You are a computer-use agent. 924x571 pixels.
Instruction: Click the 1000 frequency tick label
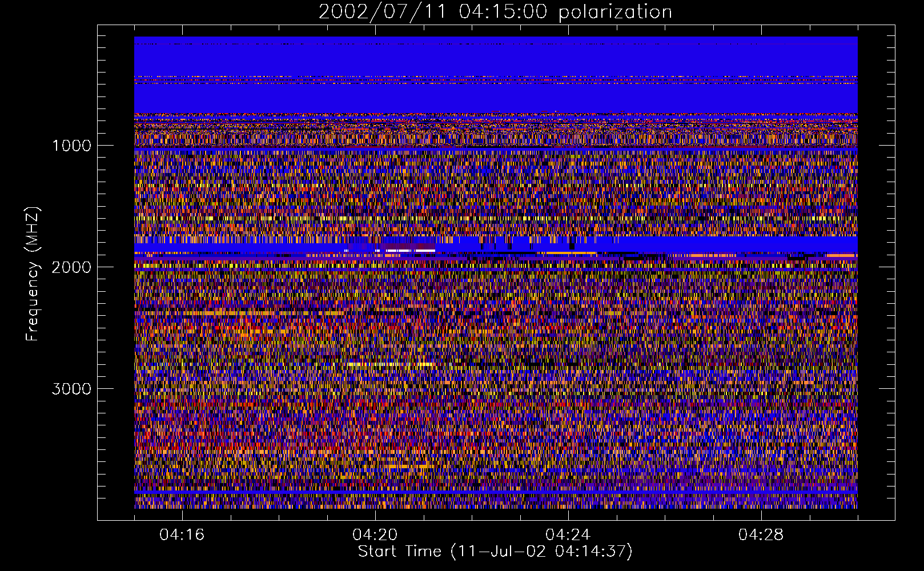click(x=71, y=146)
